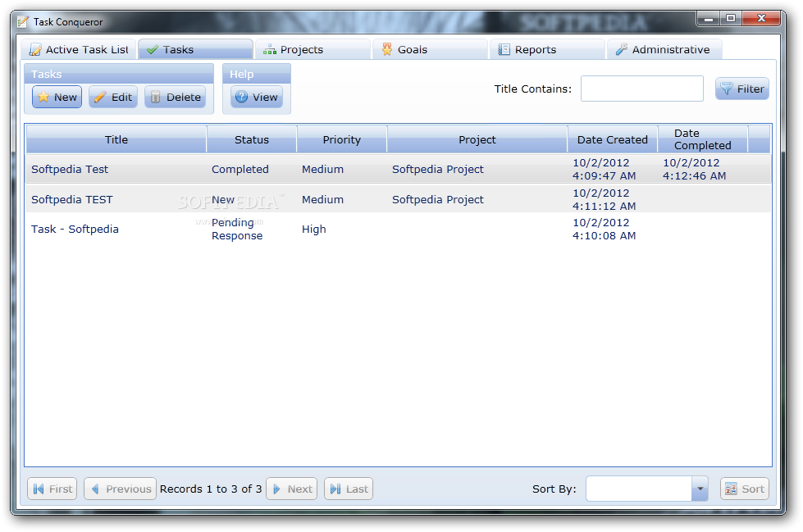This screenshot has width=803, height=532.
Task: Click the 'New' status cell of Softpedia TEST
Action: click(223, 199)
